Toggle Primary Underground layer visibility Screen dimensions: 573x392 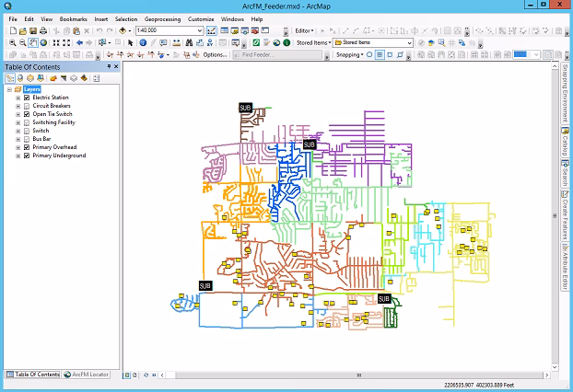click(27, 156)
